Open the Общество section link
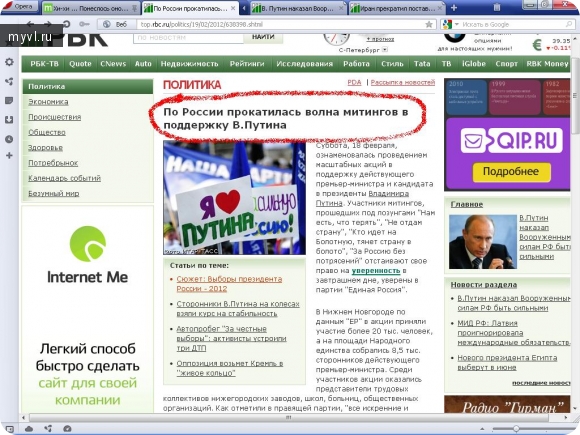Viewport: 580px width, 435px height. (x=47, y=132)
